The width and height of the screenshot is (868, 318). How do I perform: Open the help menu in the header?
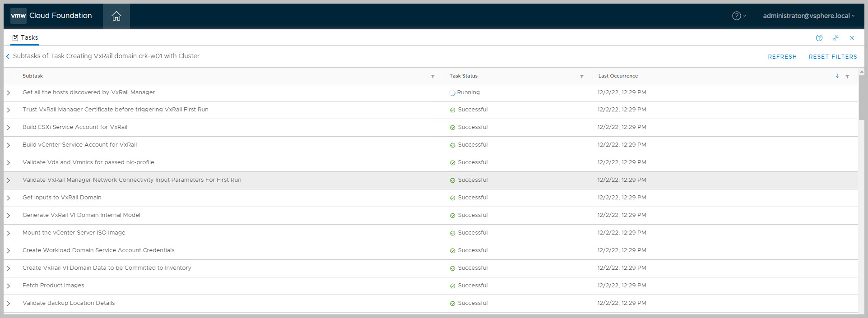coord(738,16)
